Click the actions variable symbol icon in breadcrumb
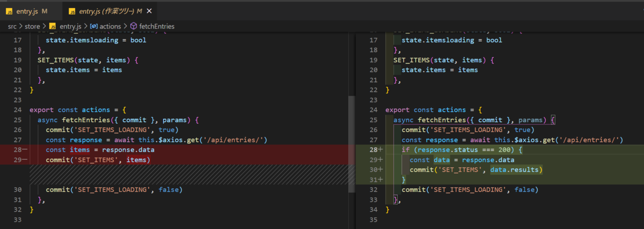 pos(93,26)
